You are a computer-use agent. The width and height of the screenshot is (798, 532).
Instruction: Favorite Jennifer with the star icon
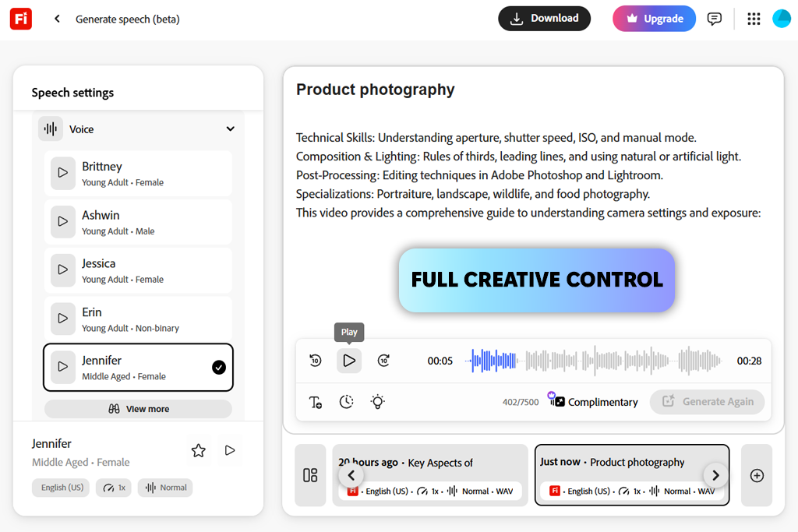point(199,451)
